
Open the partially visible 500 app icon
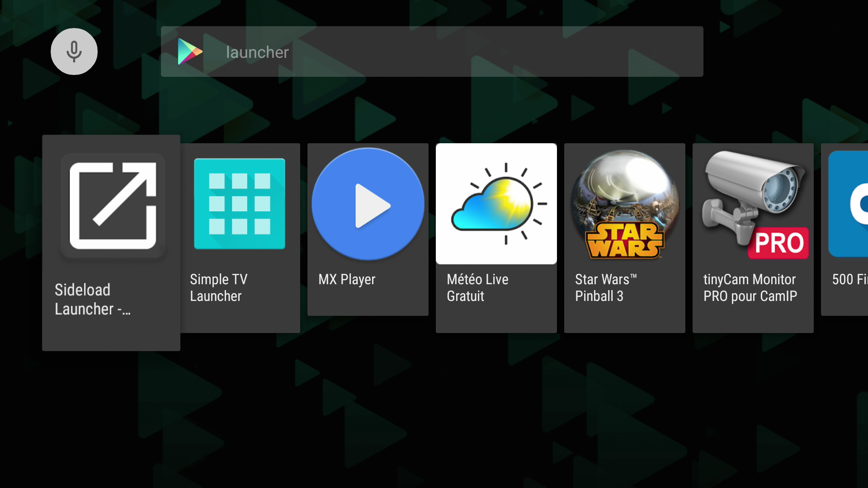coord(848,204)
